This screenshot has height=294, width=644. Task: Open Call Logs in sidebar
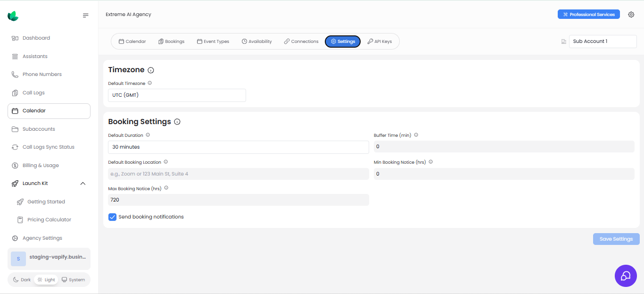click(49, 92)
